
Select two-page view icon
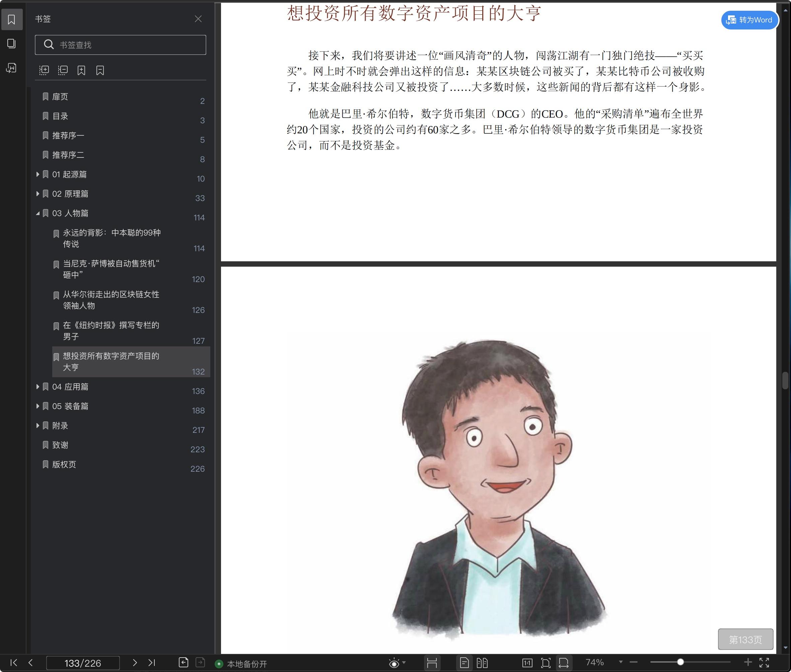(x=482, y=663)
